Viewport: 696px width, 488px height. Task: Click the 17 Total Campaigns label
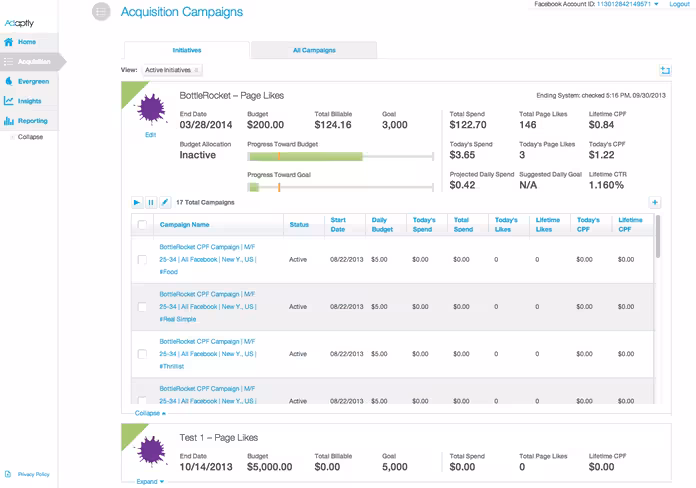click(205, 202)
